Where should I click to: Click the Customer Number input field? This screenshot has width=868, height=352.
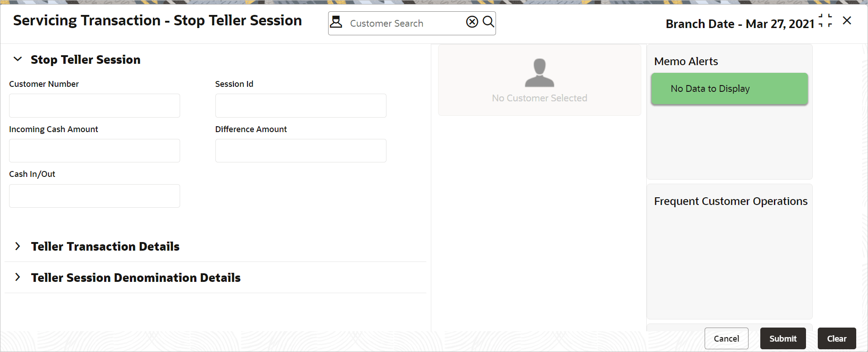tap(95, 105)
